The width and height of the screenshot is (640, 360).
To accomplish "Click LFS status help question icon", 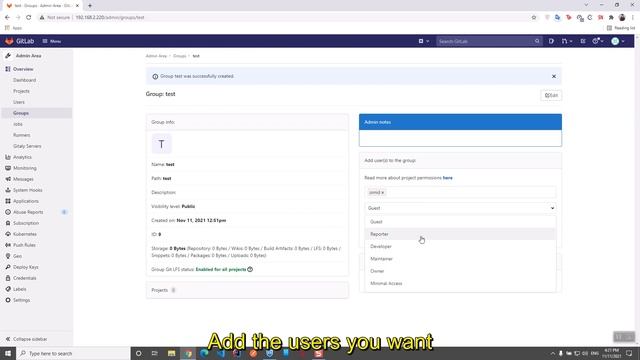I will [x=250, y=269].
